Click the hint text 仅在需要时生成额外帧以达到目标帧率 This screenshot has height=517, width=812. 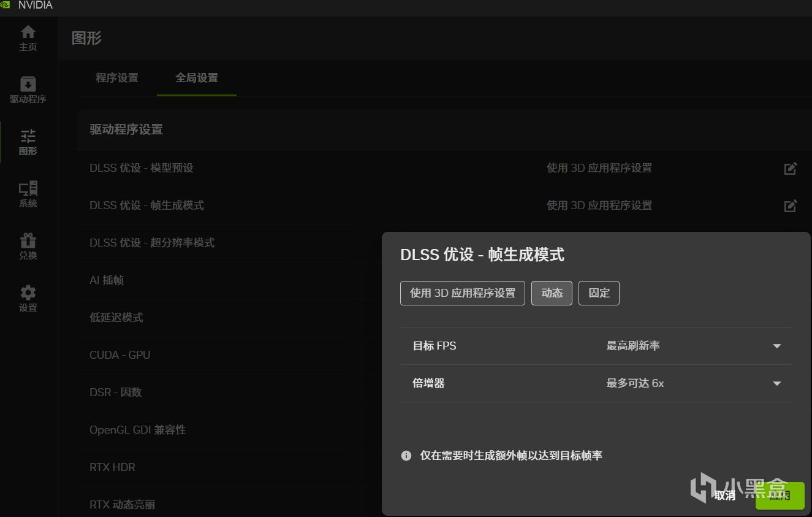511,456
